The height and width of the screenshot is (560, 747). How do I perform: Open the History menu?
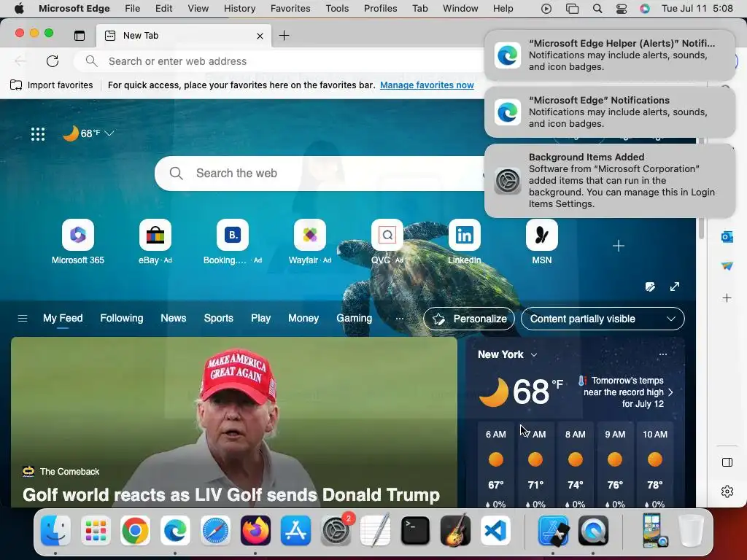click(x=239, y=9)
